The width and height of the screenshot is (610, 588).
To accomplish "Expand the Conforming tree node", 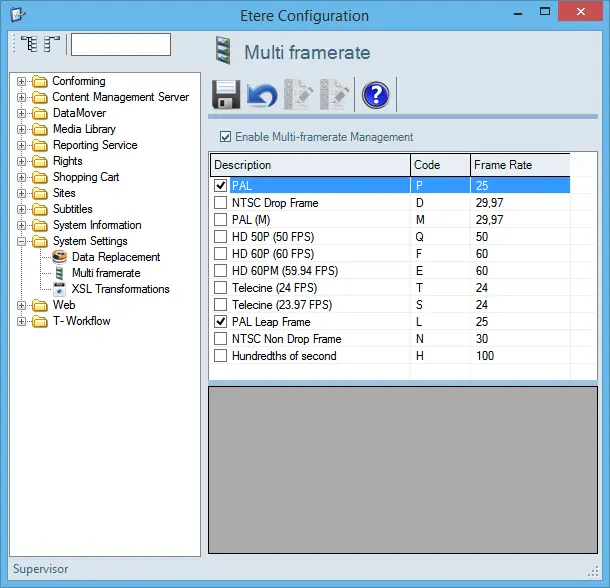I will point(22,81).
